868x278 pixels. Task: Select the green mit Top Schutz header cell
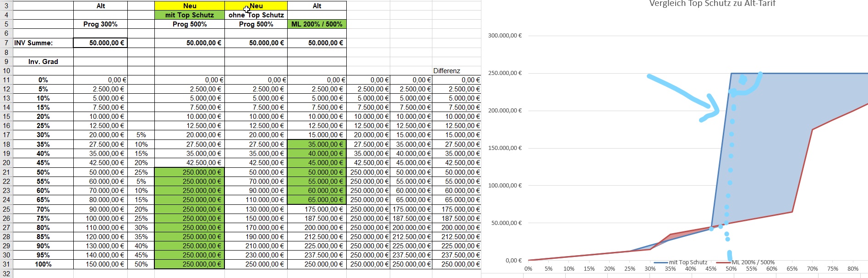pos(190,15)
